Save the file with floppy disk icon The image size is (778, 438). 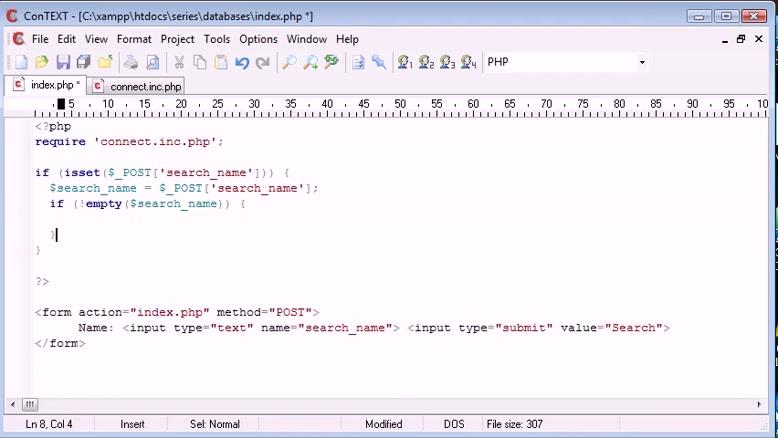tap(63, 62)
